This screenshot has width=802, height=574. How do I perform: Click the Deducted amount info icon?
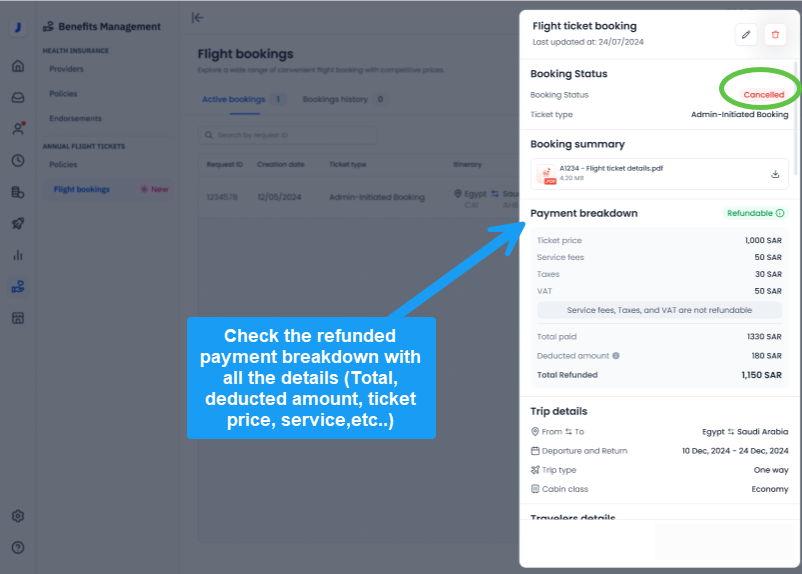point(616,356)
